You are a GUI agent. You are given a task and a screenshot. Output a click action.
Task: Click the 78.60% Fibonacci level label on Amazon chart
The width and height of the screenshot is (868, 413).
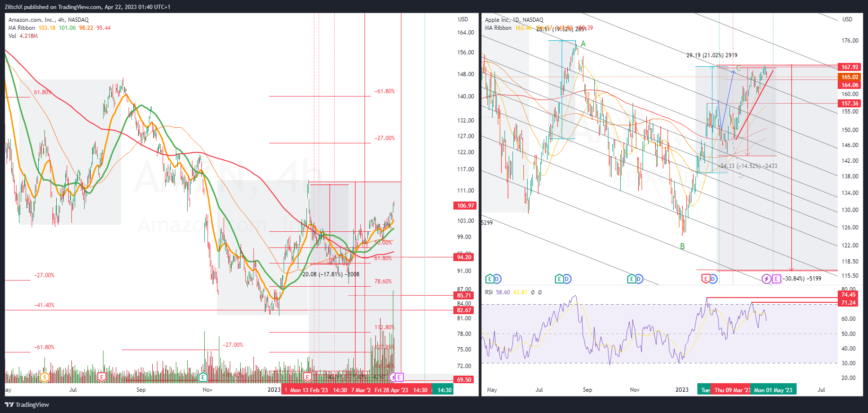(383, 281)
